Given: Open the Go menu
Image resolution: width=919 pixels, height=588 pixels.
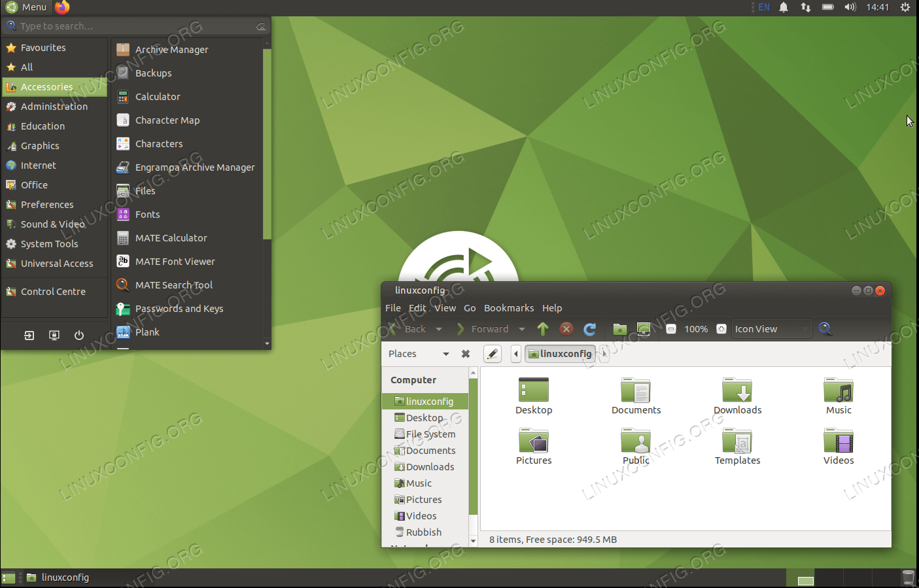Looking at the screenshot, I should (470, 308).
